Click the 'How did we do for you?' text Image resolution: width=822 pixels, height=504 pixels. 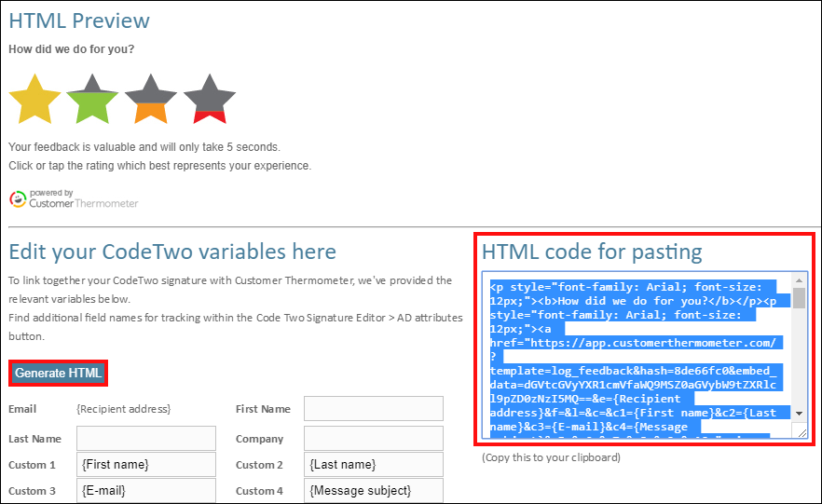[71, 49]
